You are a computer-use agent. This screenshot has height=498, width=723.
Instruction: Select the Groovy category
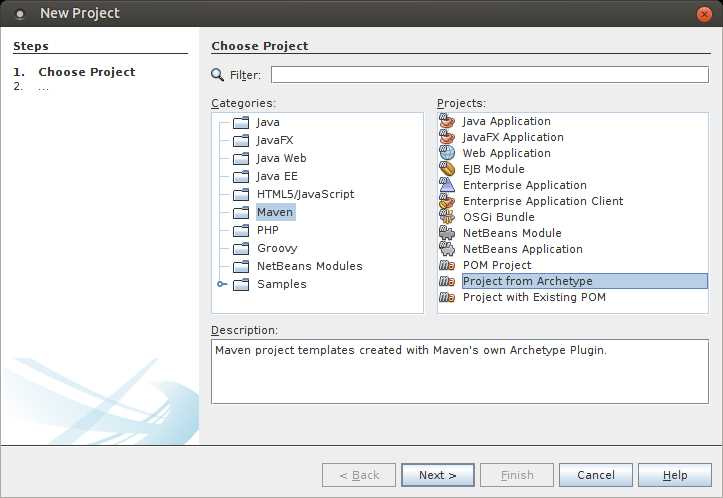click(x=277, y=248)
